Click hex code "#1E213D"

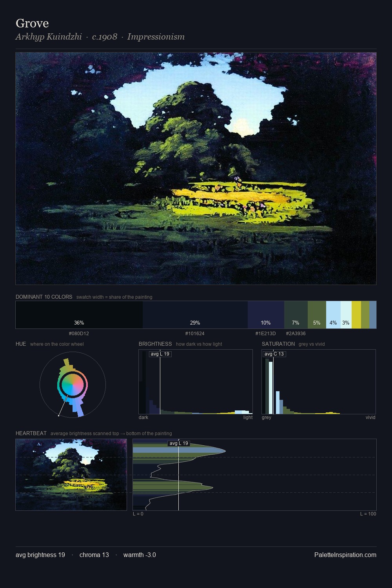[266, 334]
